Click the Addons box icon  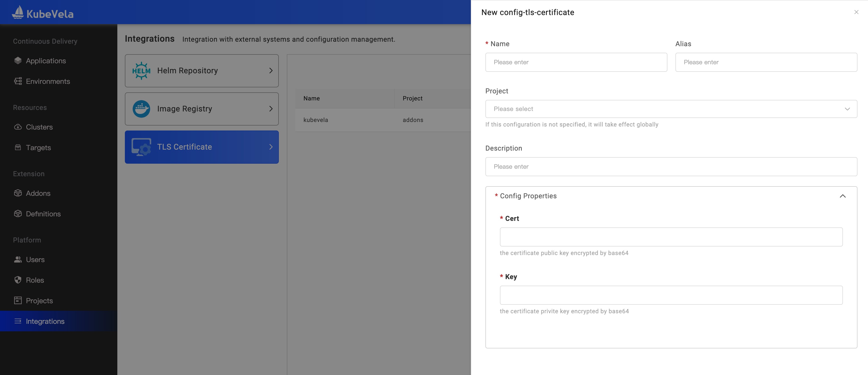18,193
